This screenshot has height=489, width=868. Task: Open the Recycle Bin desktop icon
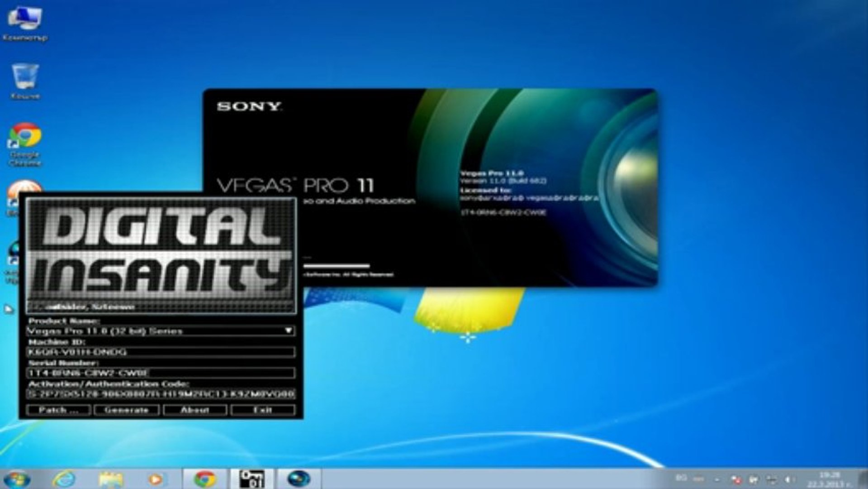(x=25, y=81)
